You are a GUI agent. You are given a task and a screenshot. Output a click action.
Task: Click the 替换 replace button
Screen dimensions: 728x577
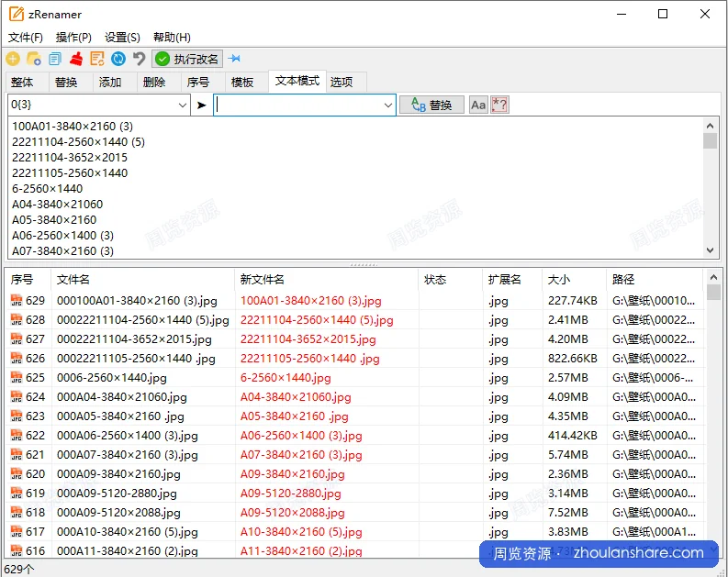pyautogui.click(x=431, y=105)
